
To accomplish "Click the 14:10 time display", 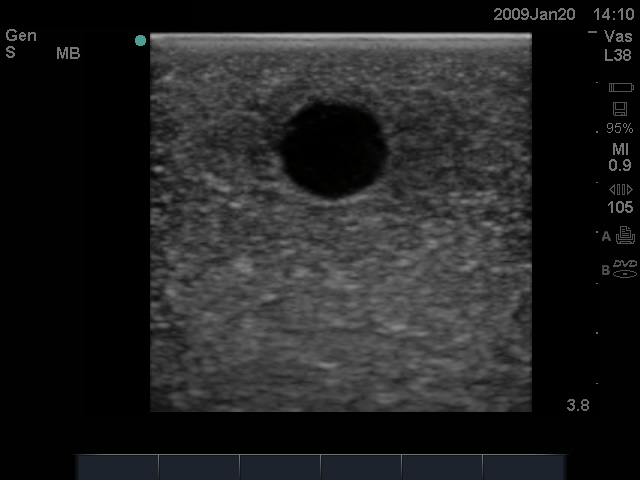I will coord(613,15).
